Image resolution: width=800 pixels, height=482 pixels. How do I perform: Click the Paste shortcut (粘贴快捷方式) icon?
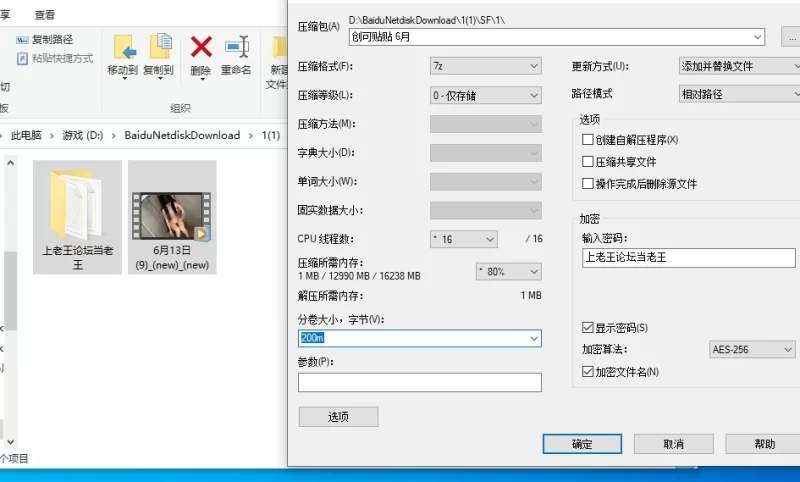pos(22,59)
